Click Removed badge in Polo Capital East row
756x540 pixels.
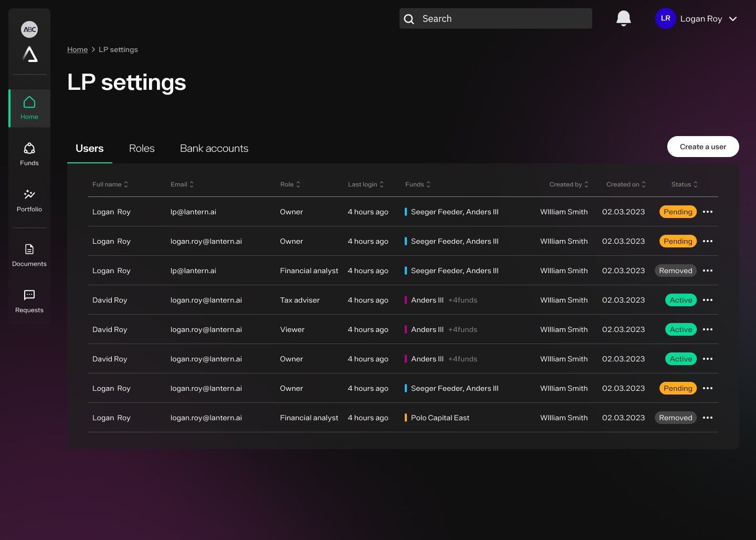point(676,418)
